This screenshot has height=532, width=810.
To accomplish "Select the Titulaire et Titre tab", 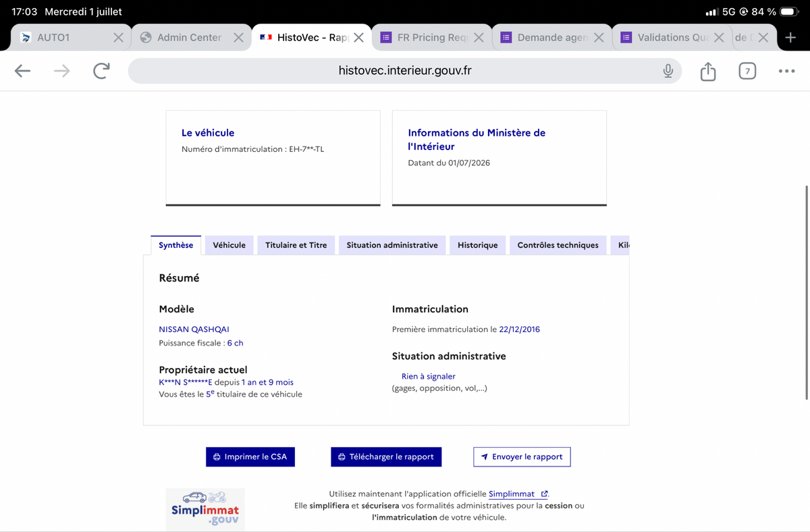I will 296,245.
